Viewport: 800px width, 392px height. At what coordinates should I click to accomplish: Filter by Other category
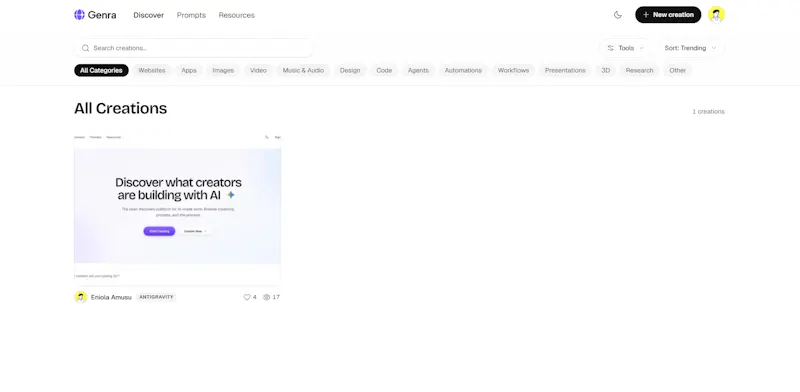click(678, 70)
